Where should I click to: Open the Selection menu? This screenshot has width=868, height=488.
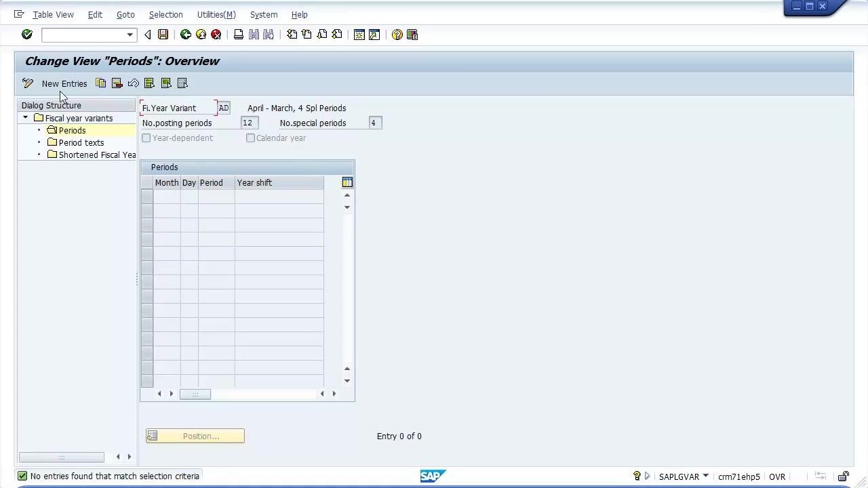[165, 14]
